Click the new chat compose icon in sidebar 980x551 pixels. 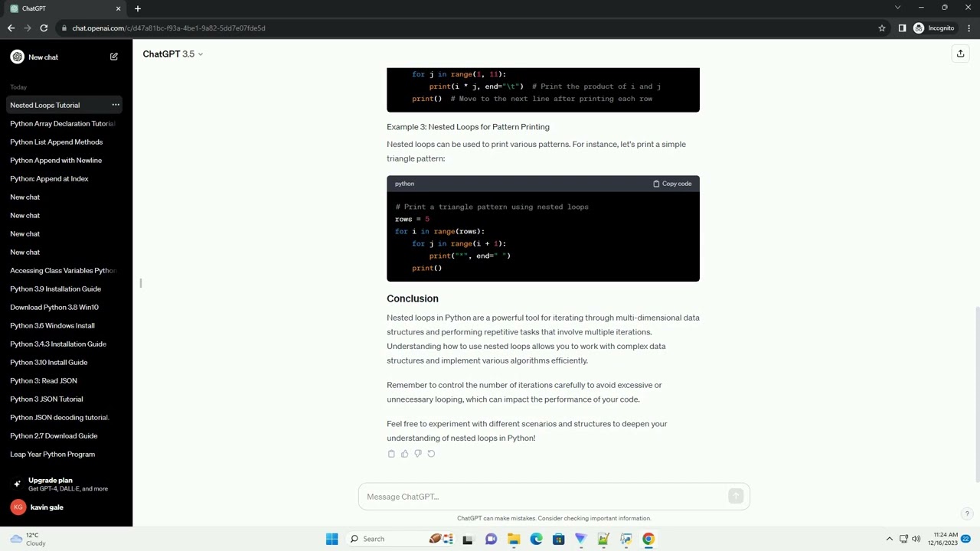(x=114, y=57)
